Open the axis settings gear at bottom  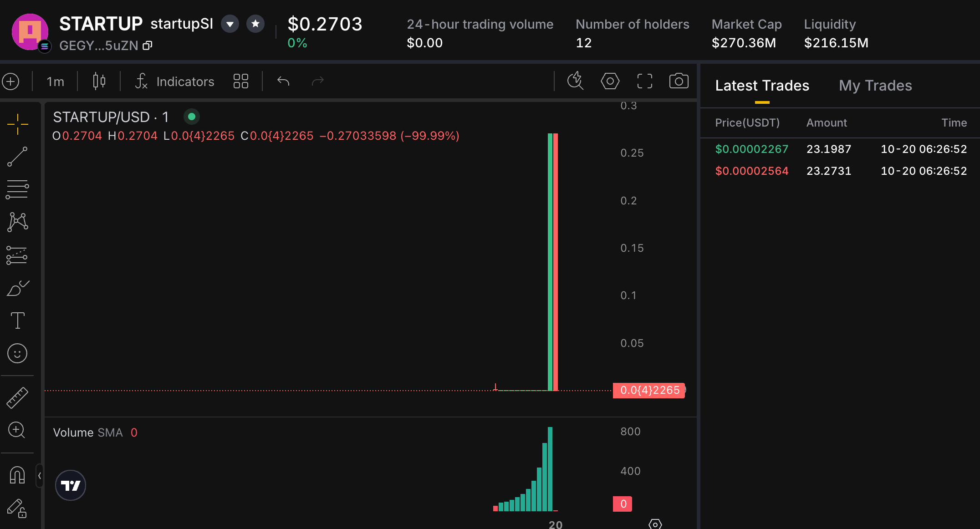pos(655,524)
